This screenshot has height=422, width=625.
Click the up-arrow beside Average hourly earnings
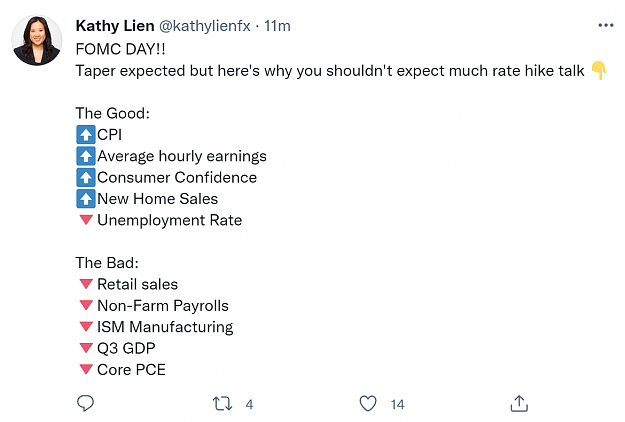[x=86, y=156]
